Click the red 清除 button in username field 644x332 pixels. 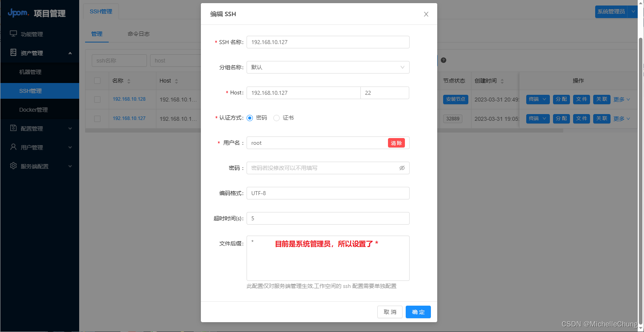pos(396,143)
